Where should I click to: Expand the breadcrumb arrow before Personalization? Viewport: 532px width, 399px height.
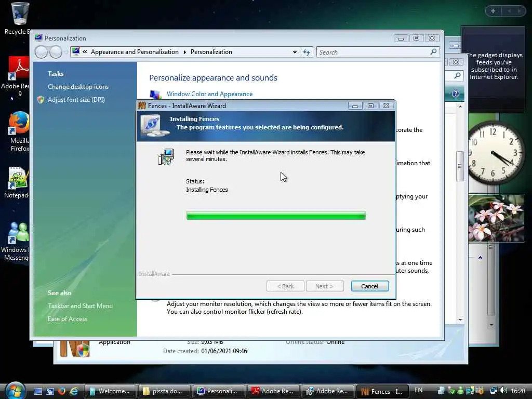[x=184, y=52]
